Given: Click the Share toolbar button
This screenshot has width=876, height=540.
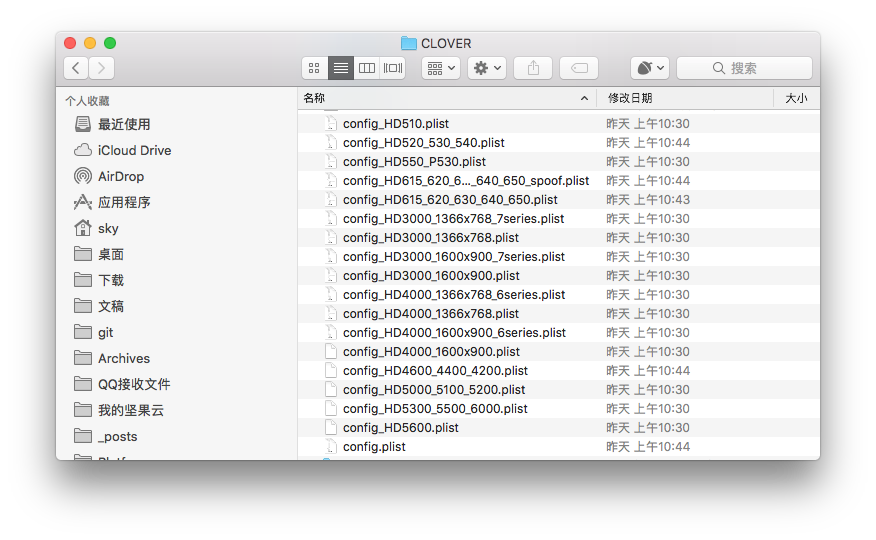Looking at the screenshot, I should coord(534,68).
